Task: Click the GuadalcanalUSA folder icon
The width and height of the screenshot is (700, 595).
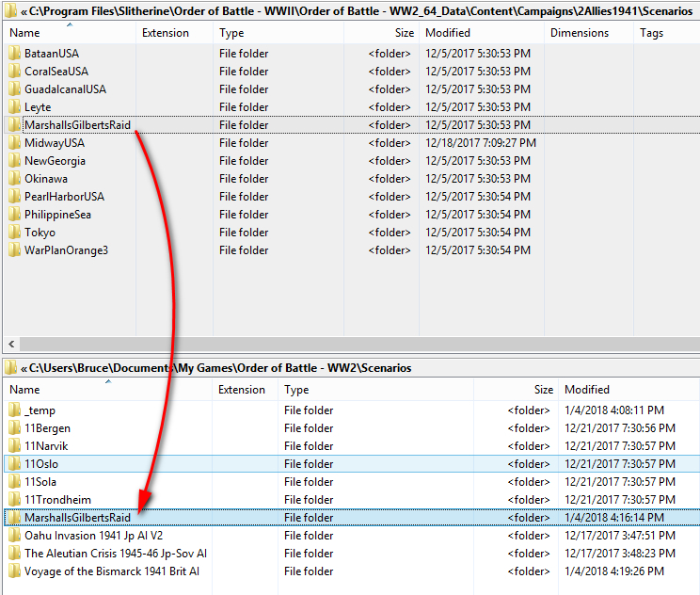Action: coord(15,88)
